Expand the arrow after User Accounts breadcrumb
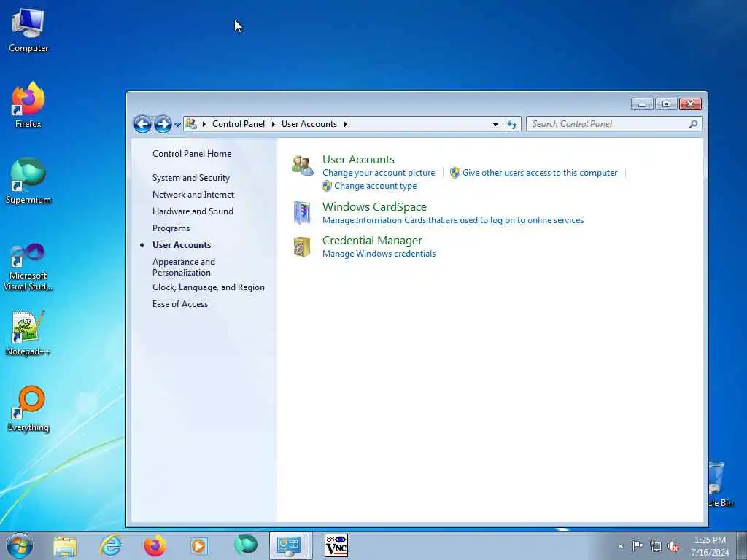747x560 pixels. tap(345, 124)
